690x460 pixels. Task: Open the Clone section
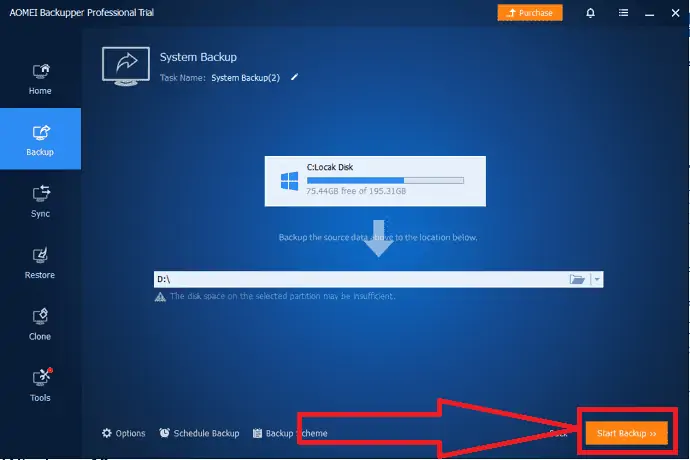click(x=40, y=324)
